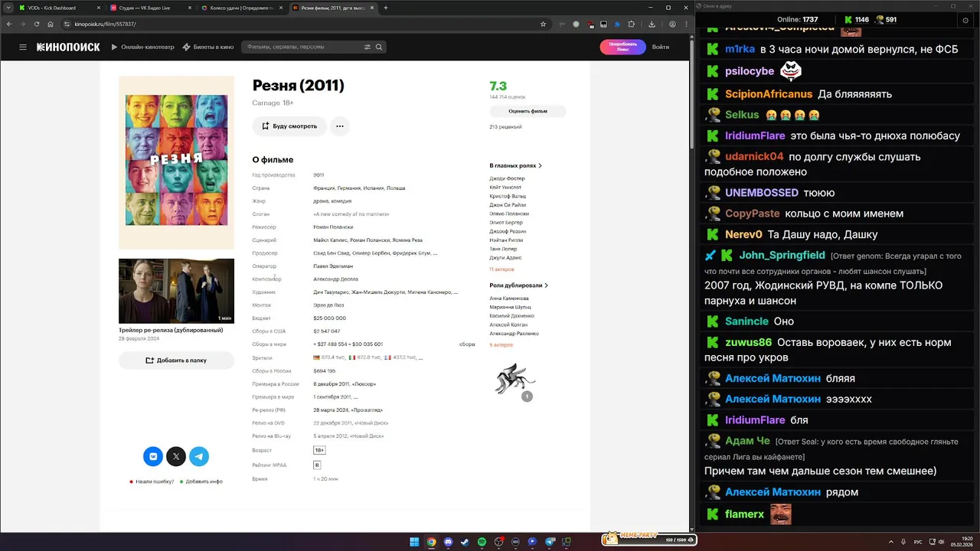Image resolution: width=980 pixels, height=551 pixels.
Task: Open the Онлайн-кинотеатр section
Action: click(142, 47)
